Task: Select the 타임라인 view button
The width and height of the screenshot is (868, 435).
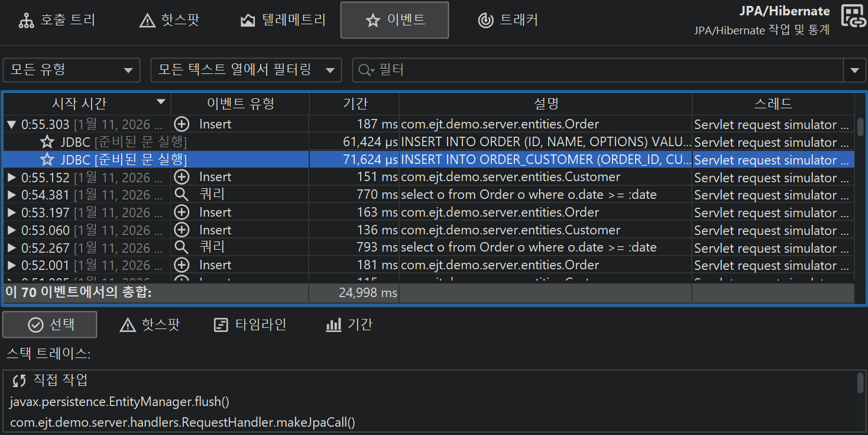Action: pos(250,325)
